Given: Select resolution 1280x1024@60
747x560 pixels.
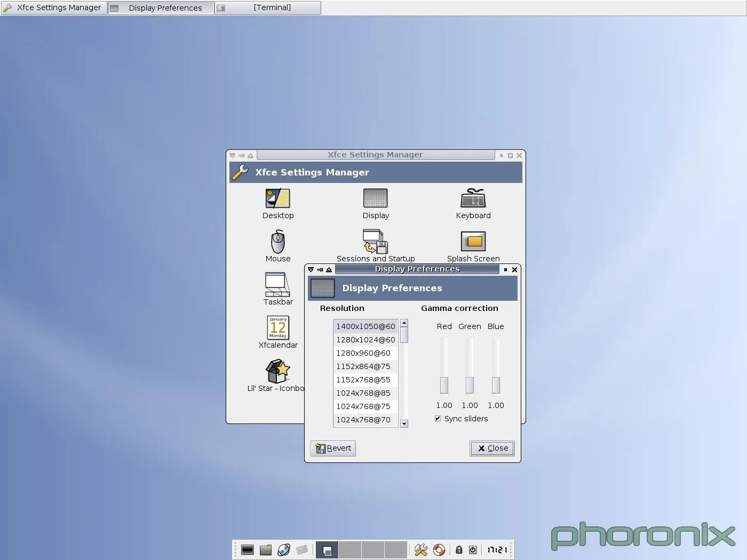Looking at the screenshot, I should click(365, 340).
